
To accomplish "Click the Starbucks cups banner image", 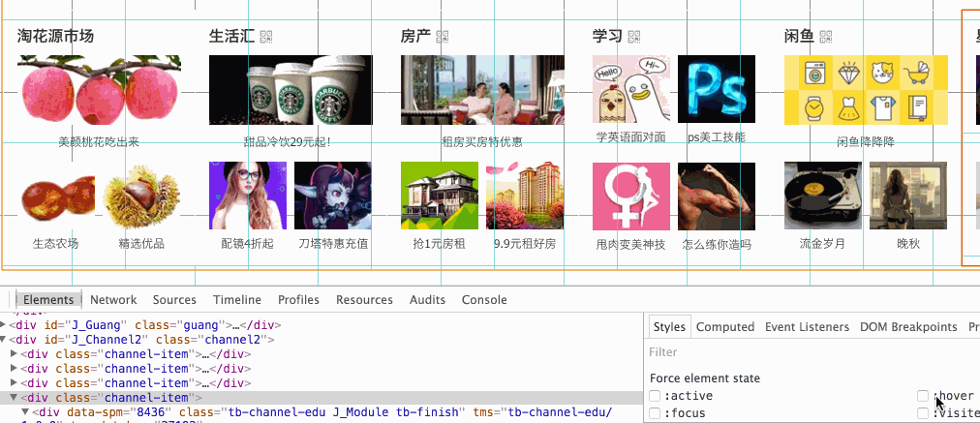I will (291, 90).
